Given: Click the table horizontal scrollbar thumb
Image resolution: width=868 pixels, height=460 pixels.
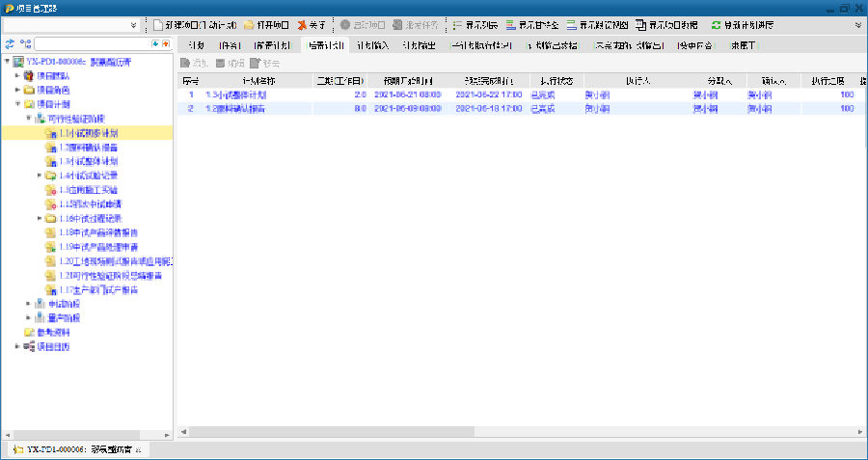Looking at the screenshot, I should pos(331,431).
